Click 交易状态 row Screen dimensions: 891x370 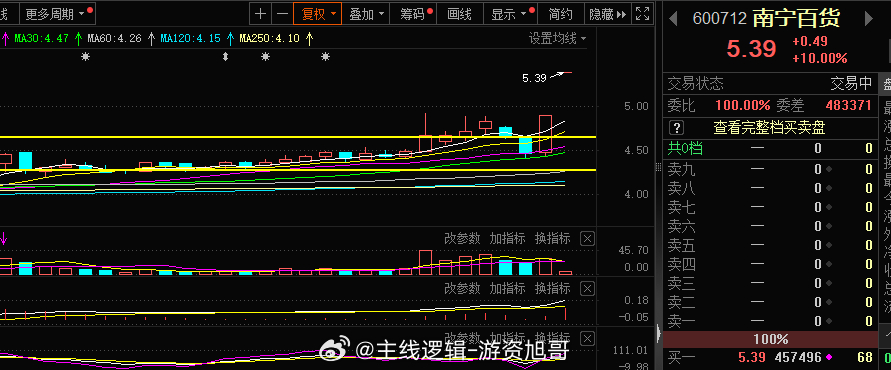tap(771, 84)
